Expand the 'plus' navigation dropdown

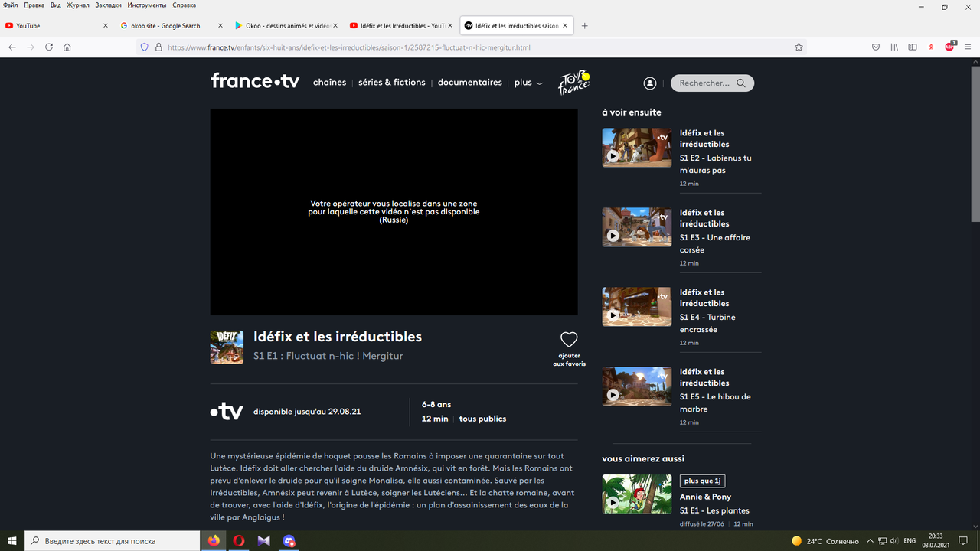[x=528, y=83]
